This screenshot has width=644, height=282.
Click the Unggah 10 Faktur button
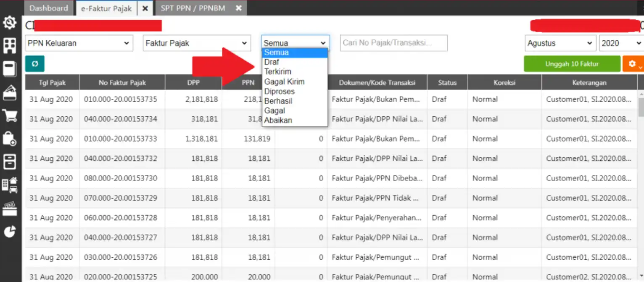572,64
